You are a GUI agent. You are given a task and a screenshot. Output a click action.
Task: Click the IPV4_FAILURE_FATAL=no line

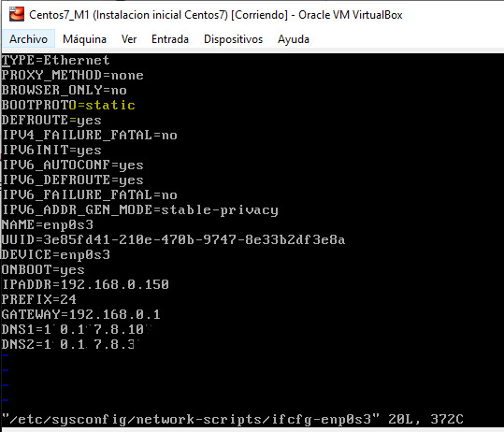(90, 135)
